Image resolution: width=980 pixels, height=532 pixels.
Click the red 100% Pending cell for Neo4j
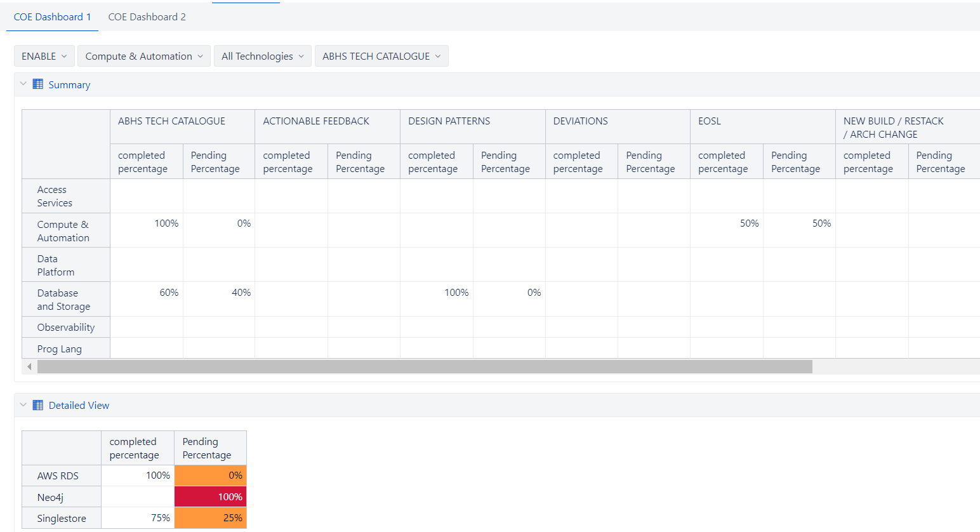(210, 496)
